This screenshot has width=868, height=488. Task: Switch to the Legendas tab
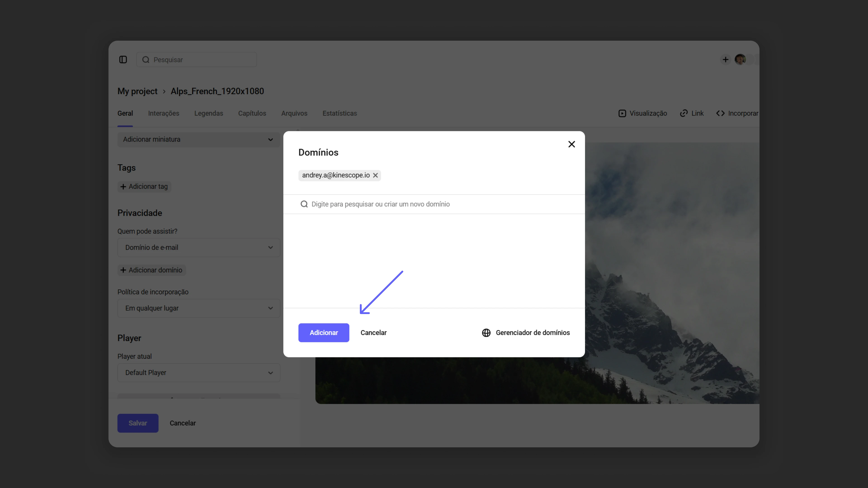click(209, 113)
